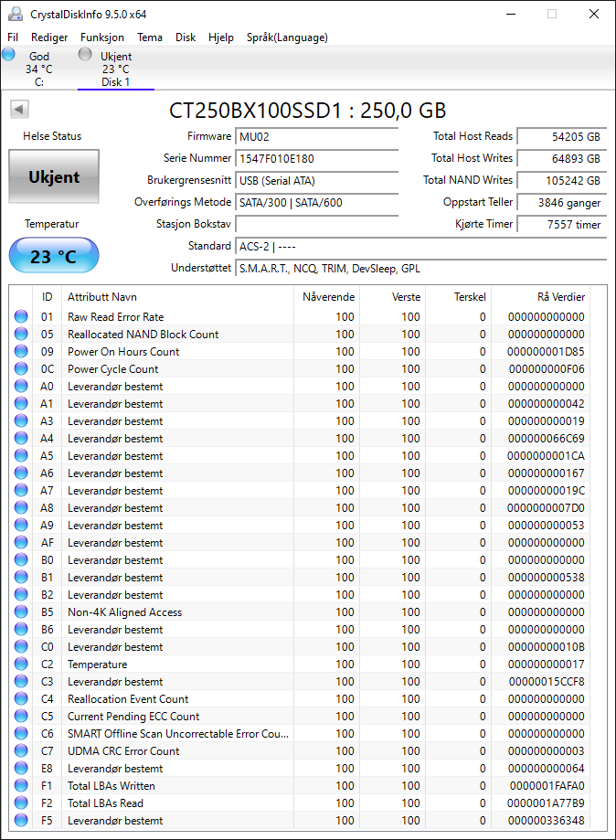Click the previous disk arrow button
Viewport: 616px width, 840px height.
19,110
